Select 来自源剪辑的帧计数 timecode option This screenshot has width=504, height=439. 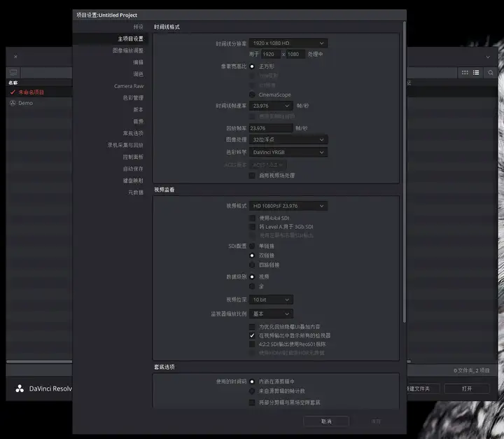click(x=252, y=391)
